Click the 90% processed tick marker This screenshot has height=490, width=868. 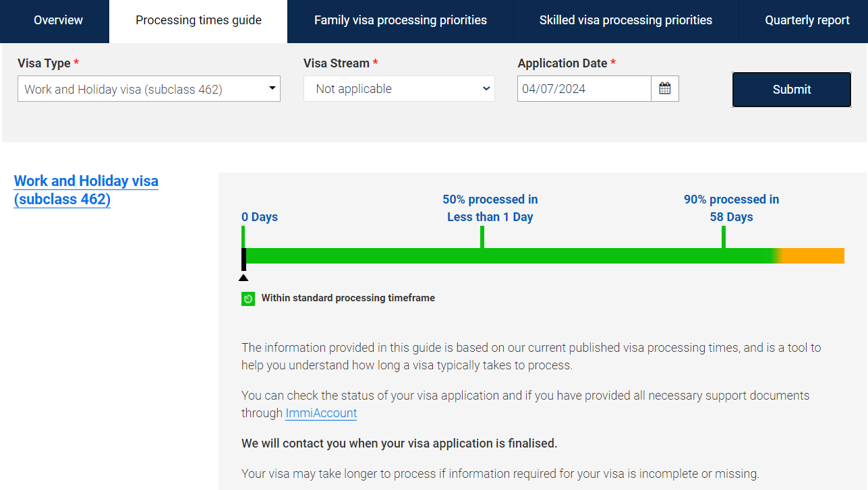tap(724, 237)
